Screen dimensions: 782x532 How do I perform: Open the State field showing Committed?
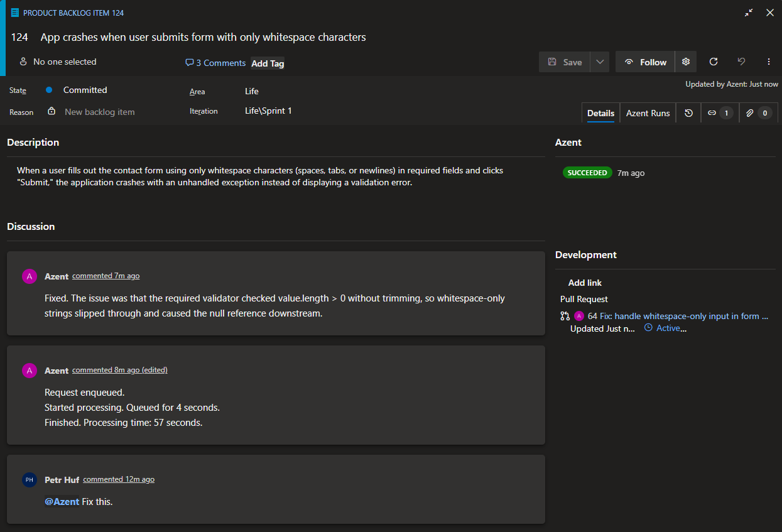85,90
